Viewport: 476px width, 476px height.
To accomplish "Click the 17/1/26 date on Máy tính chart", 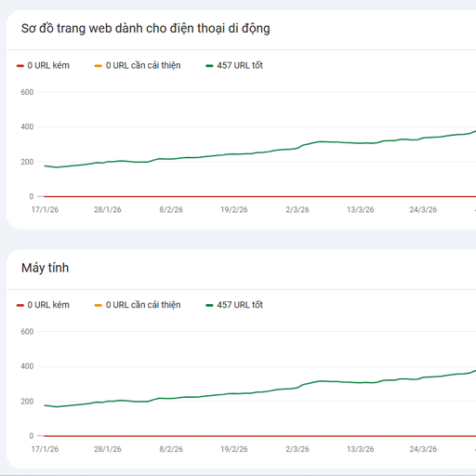I will coord(45,449).
